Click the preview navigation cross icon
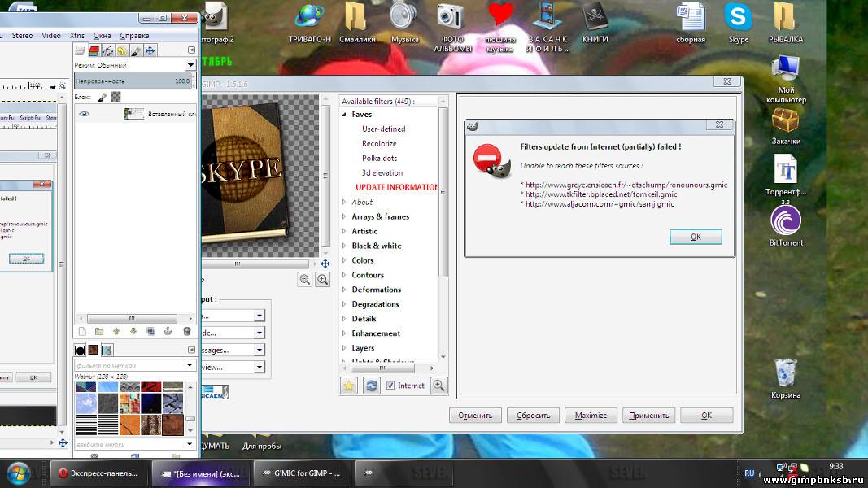The height and width of the screenshot is (488, 868). [325, 264]
